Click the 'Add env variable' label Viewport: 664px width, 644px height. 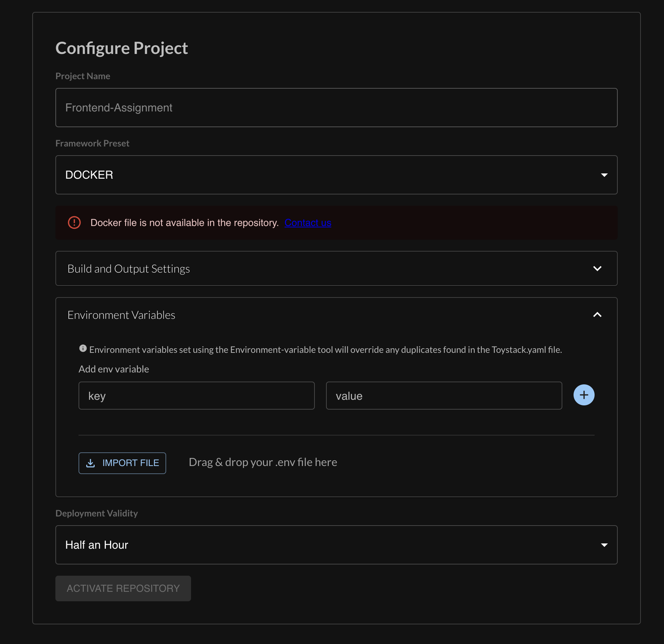114,369
